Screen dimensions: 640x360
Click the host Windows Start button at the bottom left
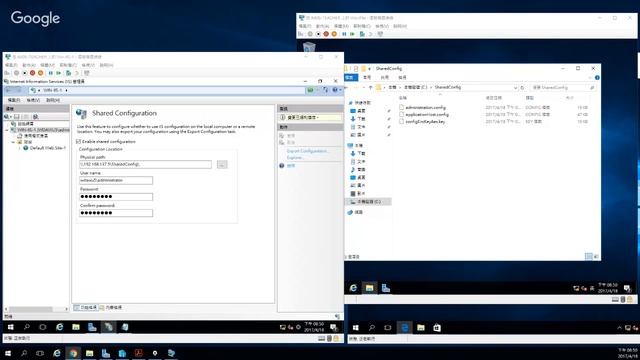(x=8, y=353)
